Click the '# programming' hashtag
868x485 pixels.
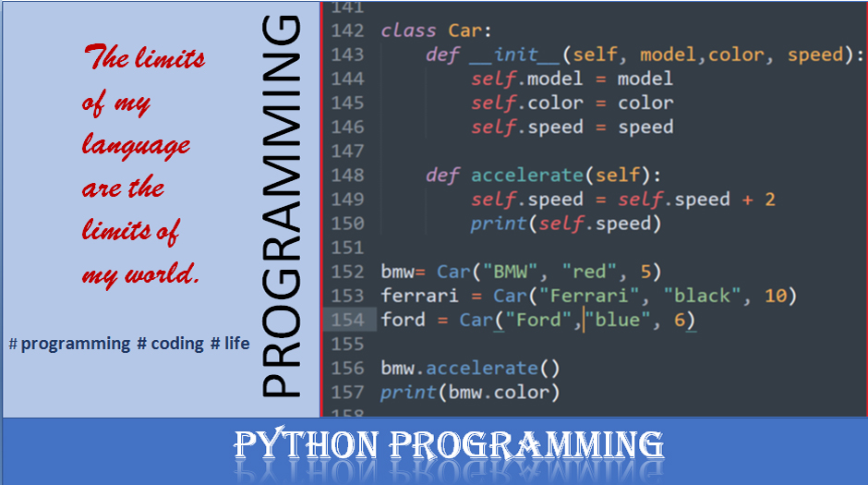pos(69,344)
